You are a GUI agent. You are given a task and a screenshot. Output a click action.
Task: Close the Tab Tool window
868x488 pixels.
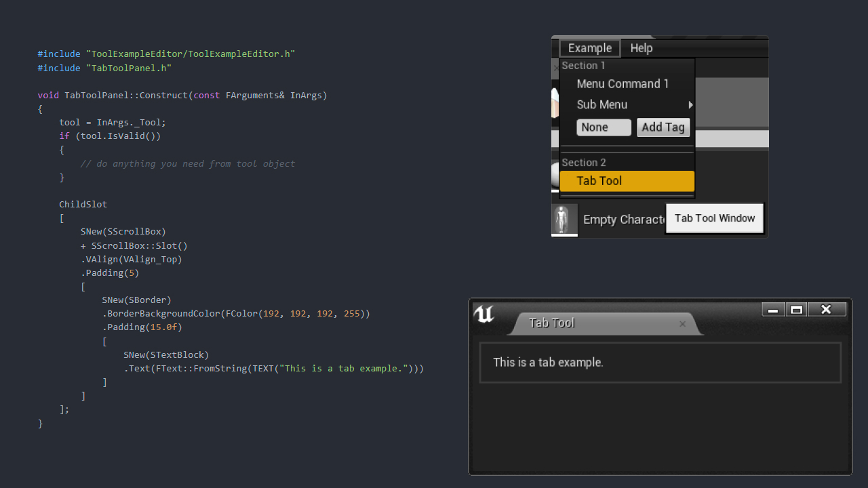tap(826, 310)
